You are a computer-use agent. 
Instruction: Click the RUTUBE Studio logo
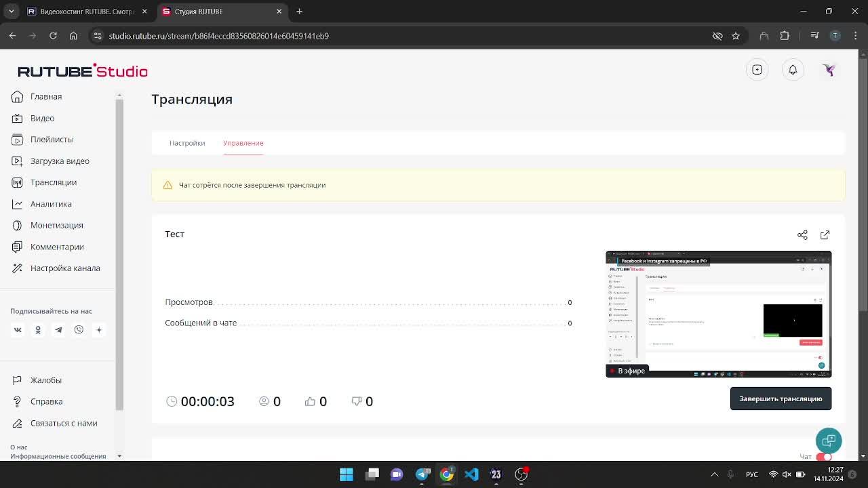point(83,71)
